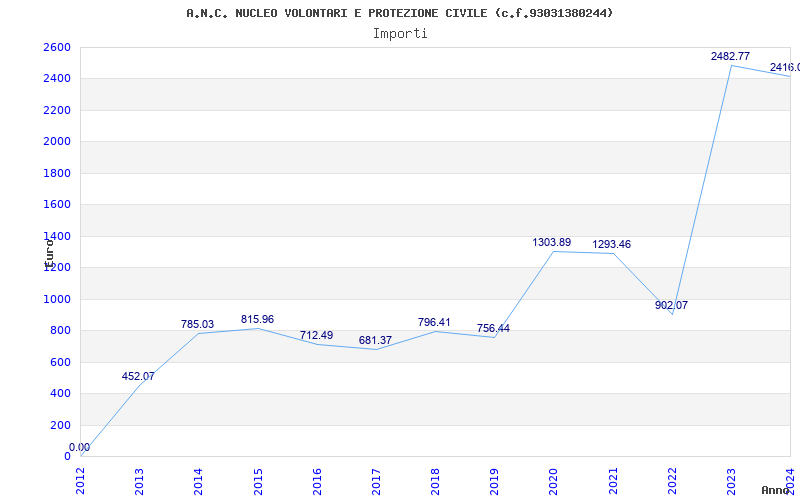The image size is (800, 500).
Task: Click the 2020 year tick label
Action: (553, 478)
